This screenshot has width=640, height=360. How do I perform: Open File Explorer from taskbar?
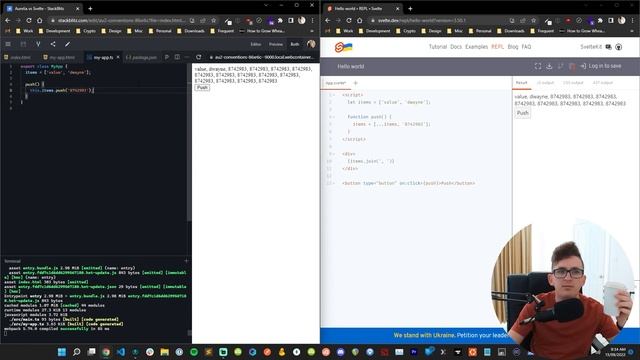pos(164,352)
